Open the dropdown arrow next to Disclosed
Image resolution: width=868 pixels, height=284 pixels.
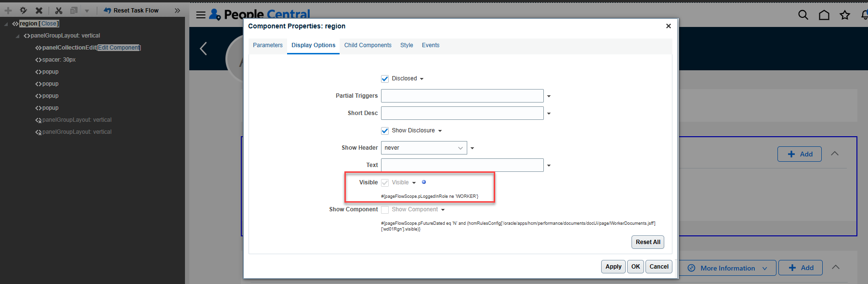(422, 79)
